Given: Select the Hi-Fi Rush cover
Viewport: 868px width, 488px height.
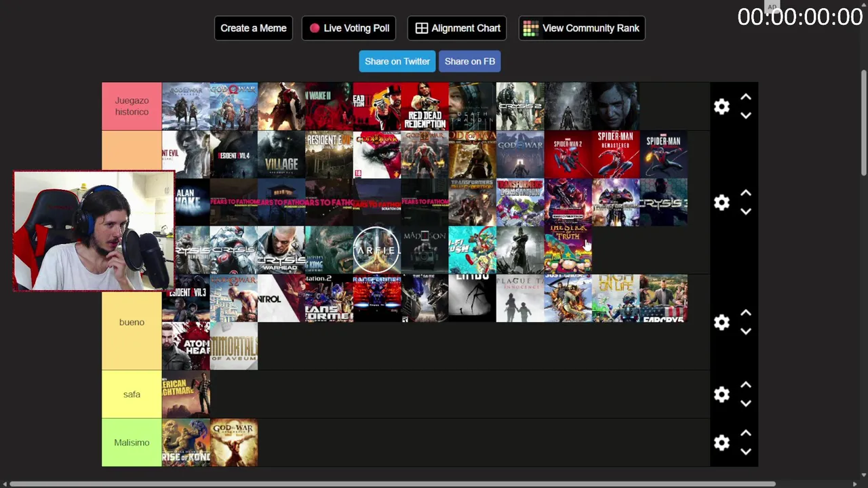Looking at the screenshot, I should tap(472, 250).
